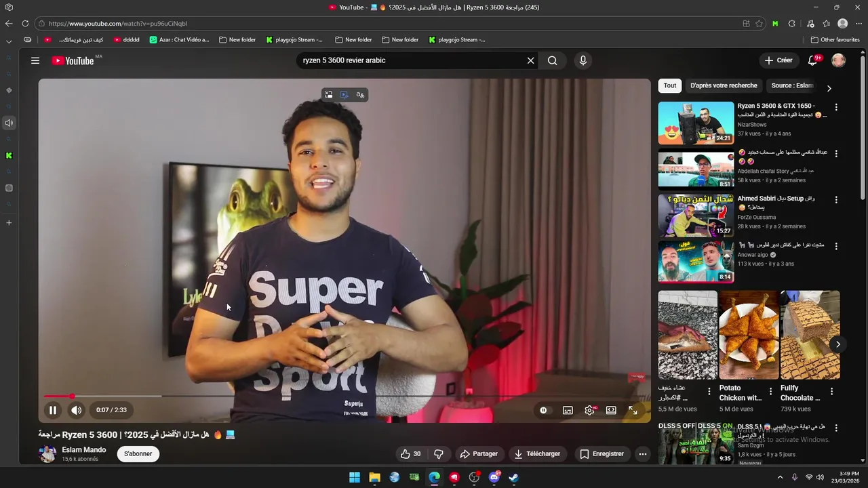
Task: Open the YouTube notifications bell
Action: pyautogui.click(x=812, y=60)
